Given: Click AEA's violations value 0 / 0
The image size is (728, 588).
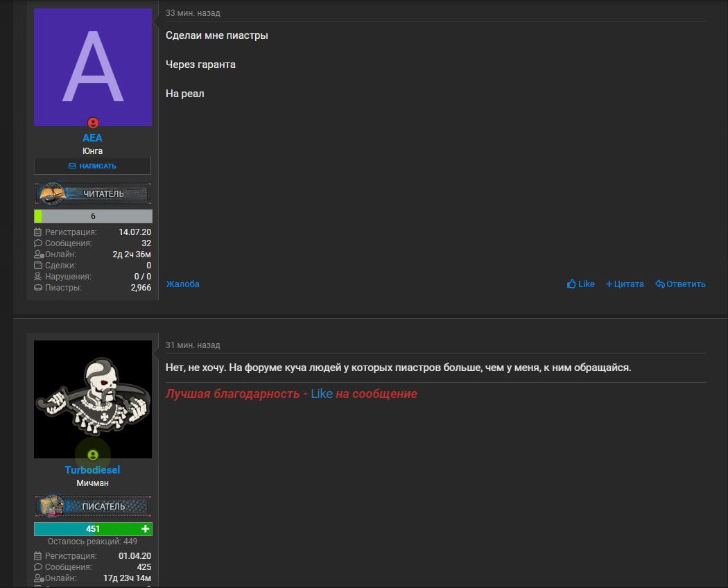Looking at the screenshot, I should 143,277.
